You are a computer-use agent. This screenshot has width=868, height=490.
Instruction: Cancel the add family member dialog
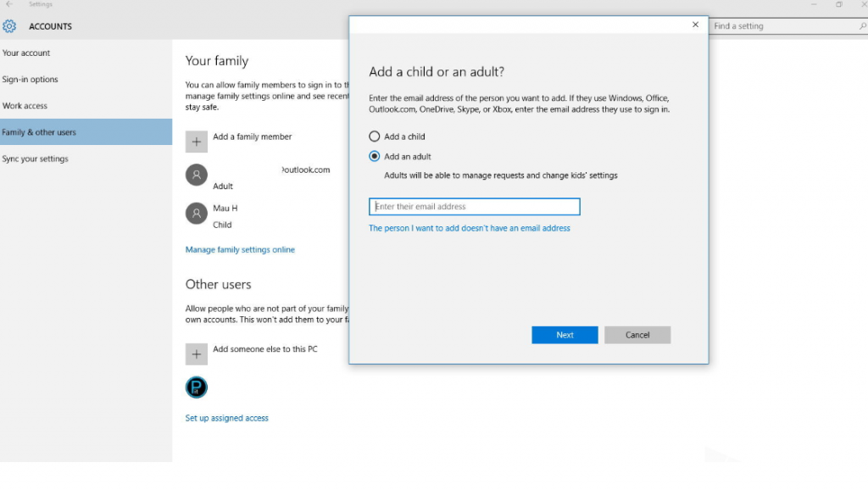pyautogui.click(x=637, y=335)
